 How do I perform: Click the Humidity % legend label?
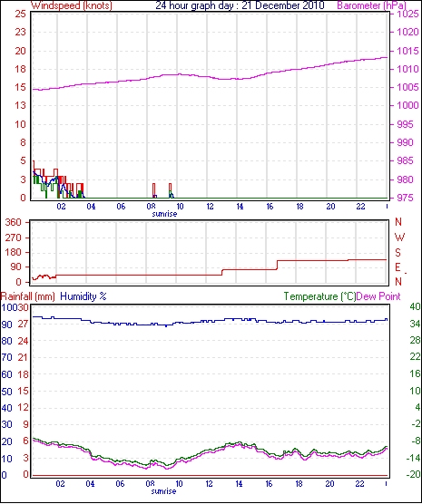83,296
